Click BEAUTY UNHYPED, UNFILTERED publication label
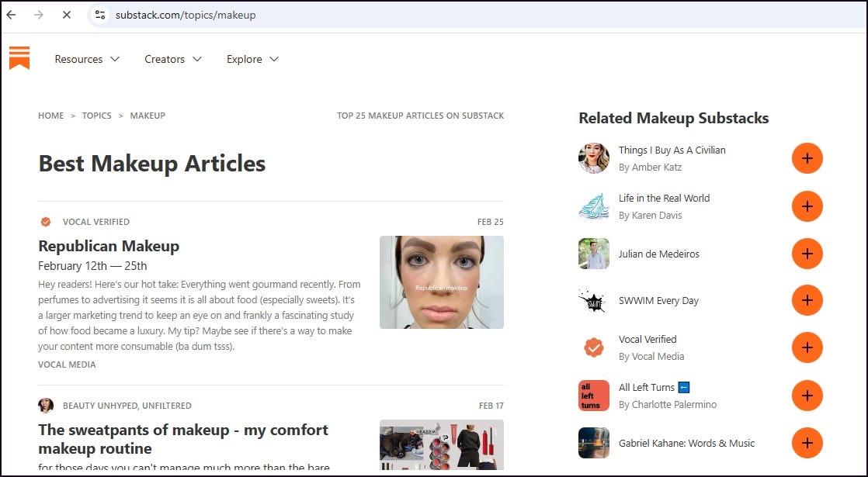This screenshot has width=868, height=477. coord(127,405)
